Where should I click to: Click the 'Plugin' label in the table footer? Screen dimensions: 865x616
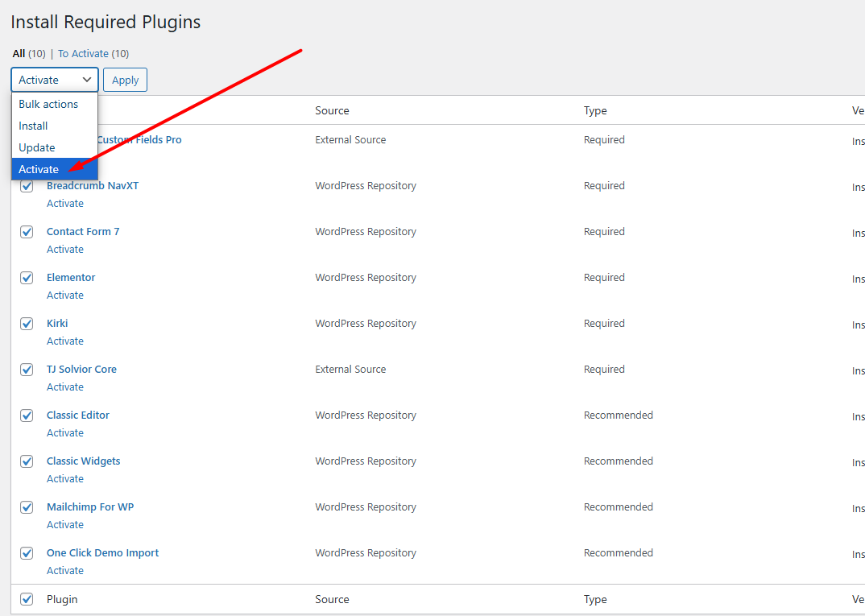[62, 599]
